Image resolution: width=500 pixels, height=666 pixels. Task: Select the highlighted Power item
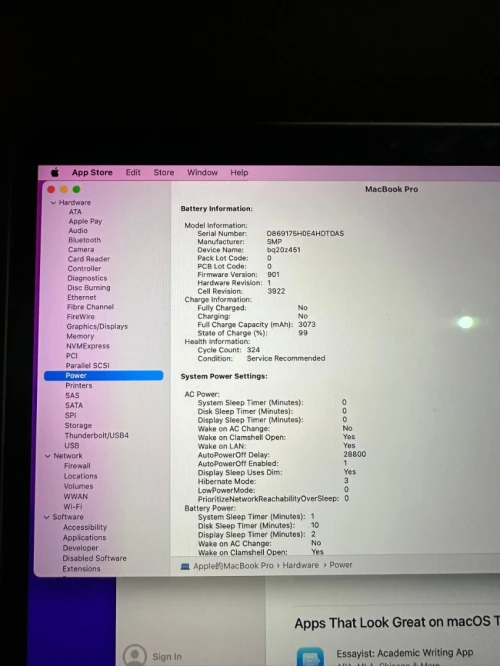pos(104,375)
